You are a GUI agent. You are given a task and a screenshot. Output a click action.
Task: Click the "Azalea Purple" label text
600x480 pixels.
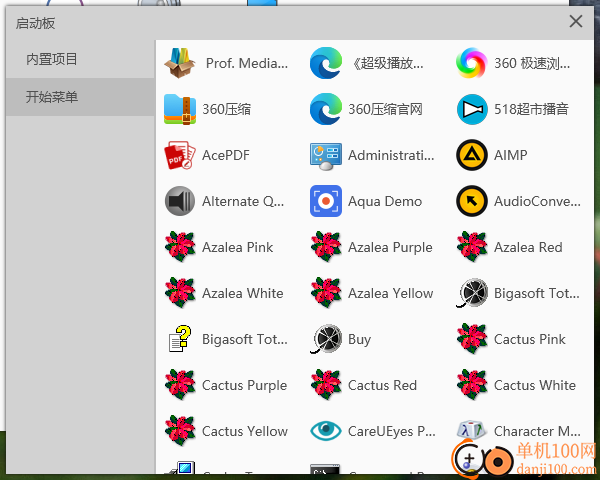[390, 248]
